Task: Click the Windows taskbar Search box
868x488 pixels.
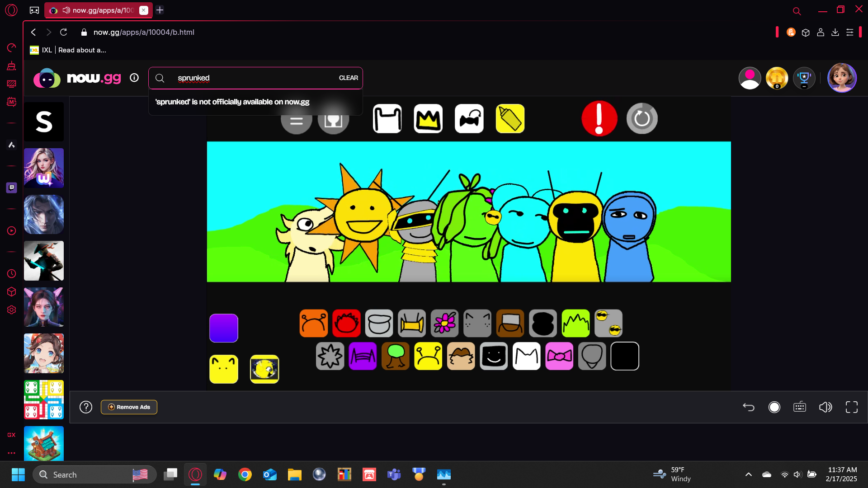Action: 94,474
